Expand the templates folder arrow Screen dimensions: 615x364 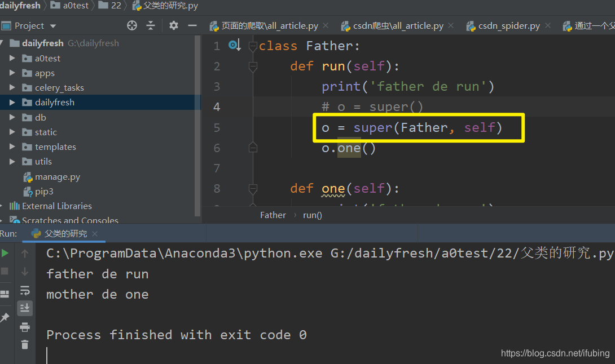[12, 147]
